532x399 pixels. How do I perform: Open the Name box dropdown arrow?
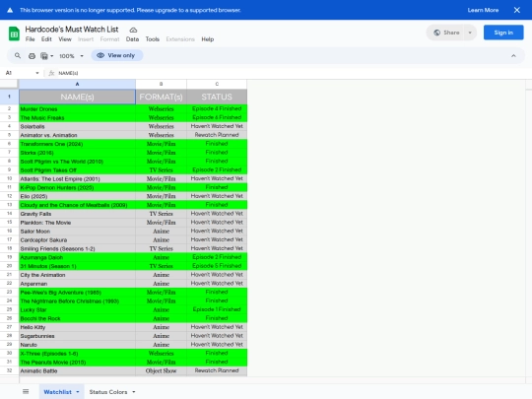37,73
